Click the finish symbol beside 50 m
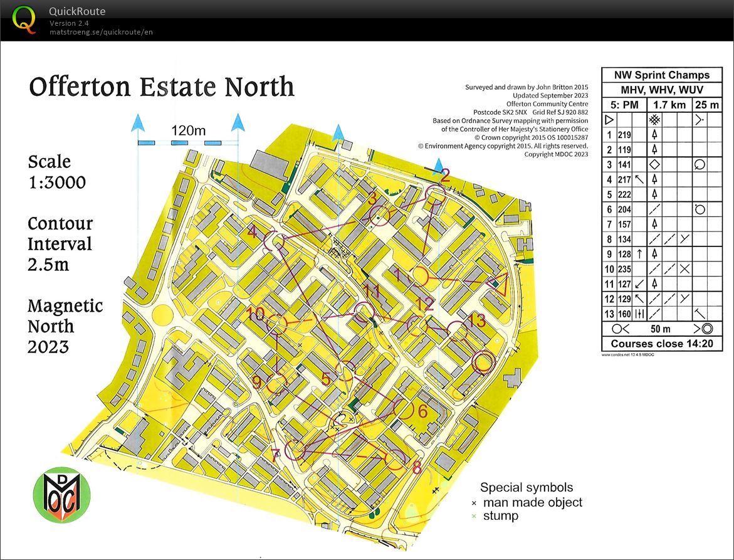This screenshot has width=734, height=560. click(704, 329)
